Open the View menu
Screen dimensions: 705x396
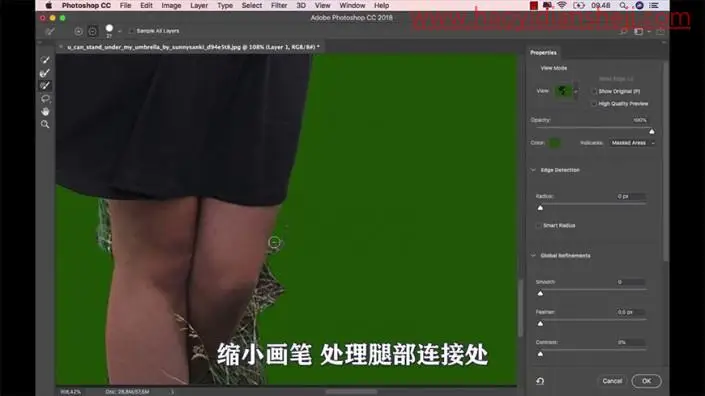(322, 5)
